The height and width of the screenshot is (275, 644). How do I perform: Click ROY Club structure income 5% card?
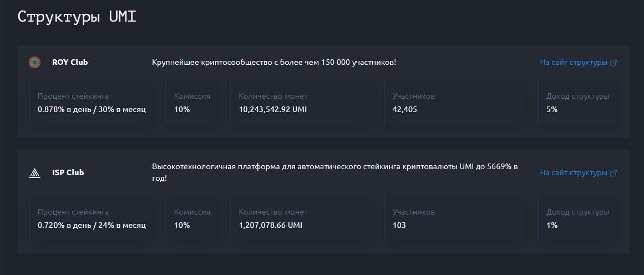pos(577,103)
